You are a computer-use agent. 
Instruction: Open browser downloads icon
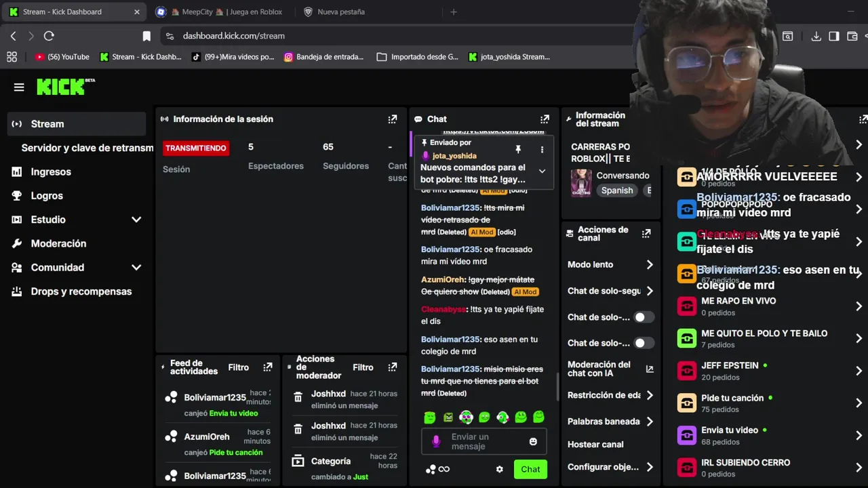(816, 36)
